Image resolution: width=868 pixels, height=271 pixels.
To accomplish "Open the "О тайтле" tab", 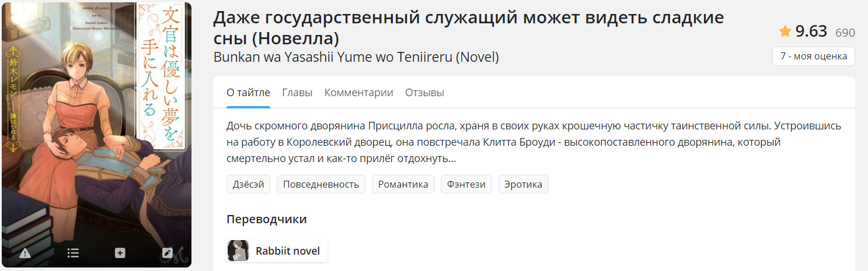I will tap(248, 93).
